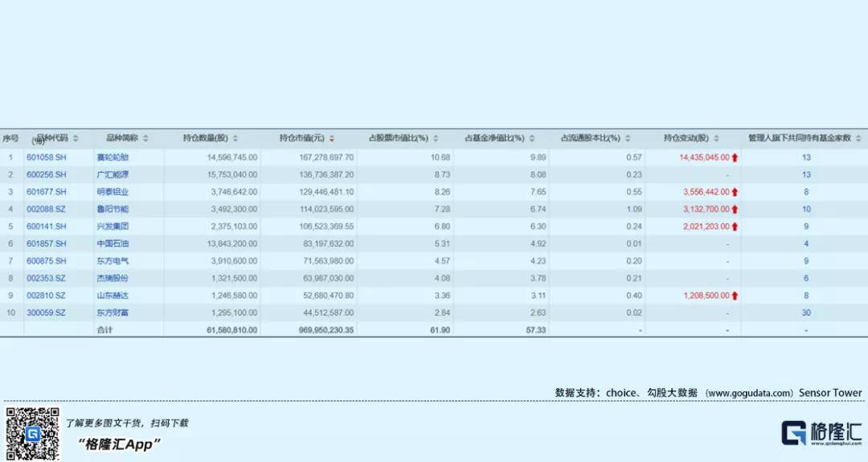Toggle red sort arrow on 持仓市值(元)
Image resolution: width=868 pixels, height=462 pixels.
pyautogui.click(x=331, y=138)
